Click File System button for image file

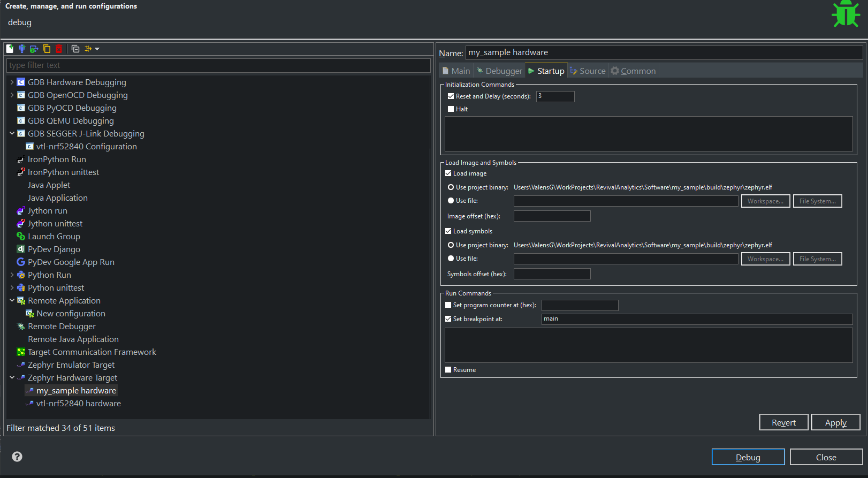point(817,201)
